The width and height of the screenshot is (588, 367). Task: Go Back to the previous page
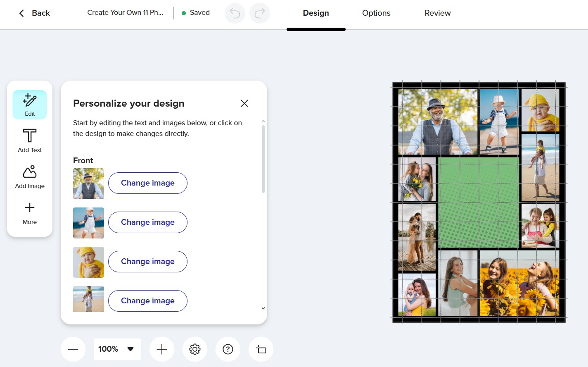[x=34, y=13]
